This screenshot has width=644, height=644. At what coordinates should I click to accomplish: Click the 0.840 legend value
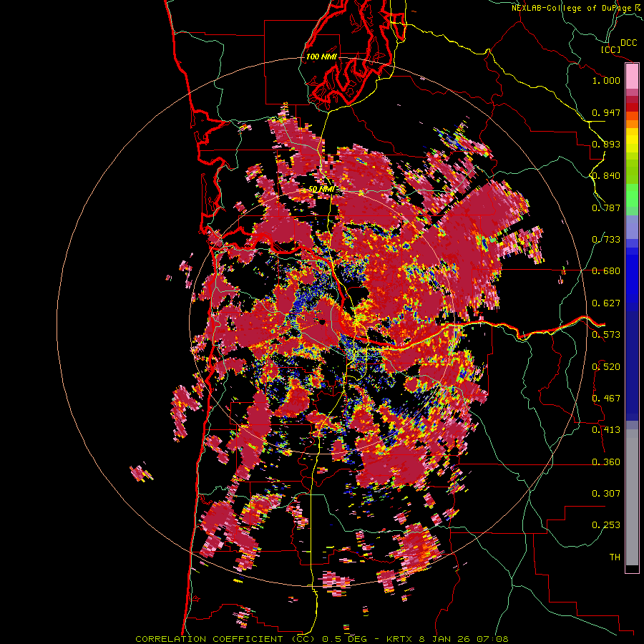pyautogui.click(x=606, y=176)
